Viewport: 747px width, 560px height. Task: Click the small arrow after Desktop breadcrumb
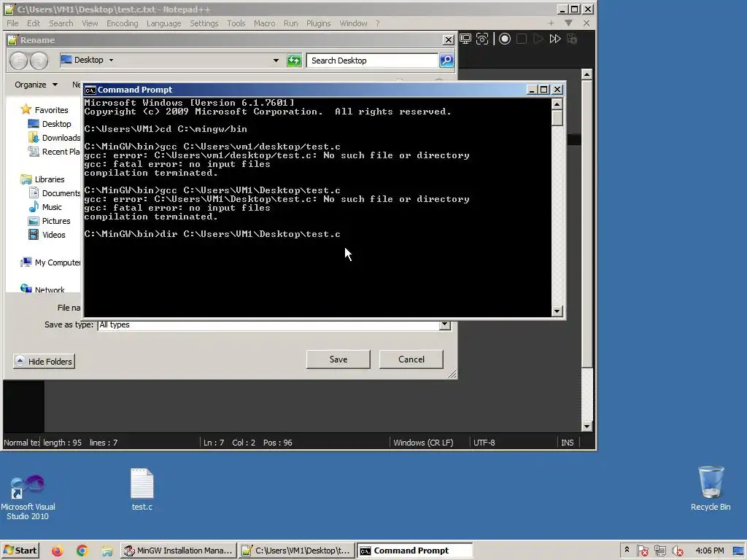[x=111, y=60]
